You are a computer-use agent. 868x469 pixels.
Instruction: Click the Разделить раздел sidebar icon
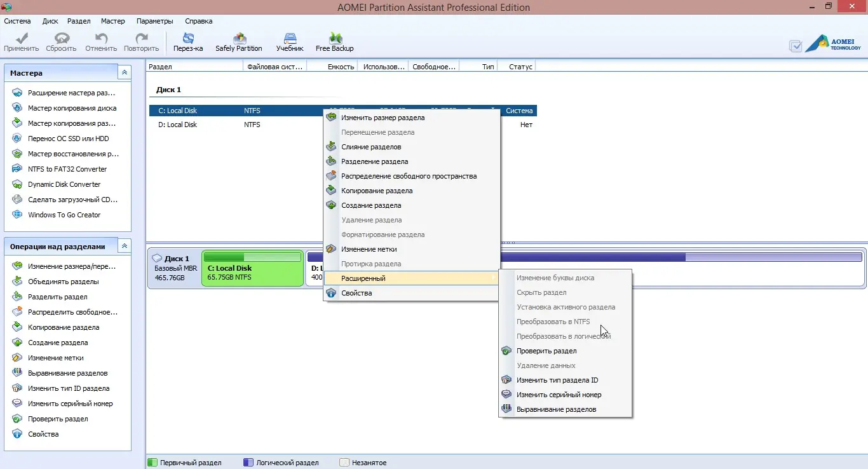tap(17, 297)
